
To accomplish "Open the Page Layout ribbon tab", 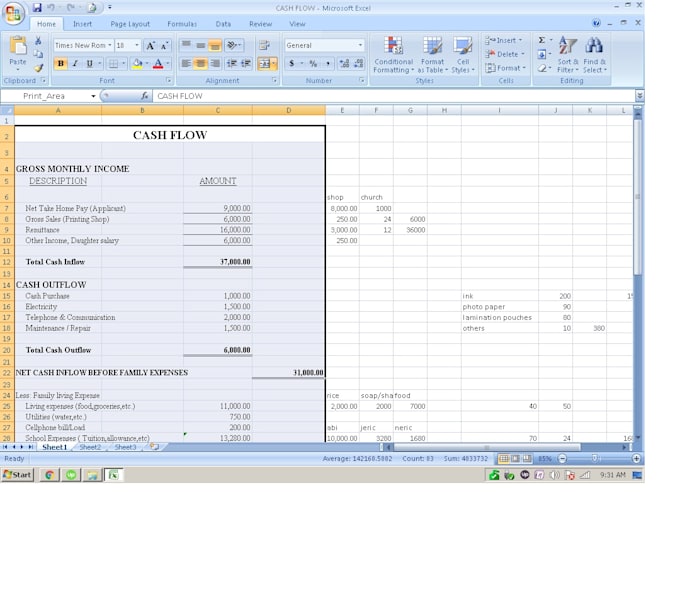I will 130,24.
